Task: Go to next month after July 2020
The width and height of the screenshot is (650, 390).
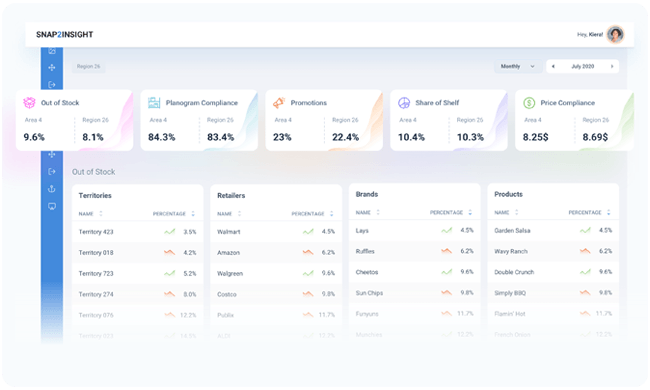Action: pyautogui.click(x=612, y=66)
